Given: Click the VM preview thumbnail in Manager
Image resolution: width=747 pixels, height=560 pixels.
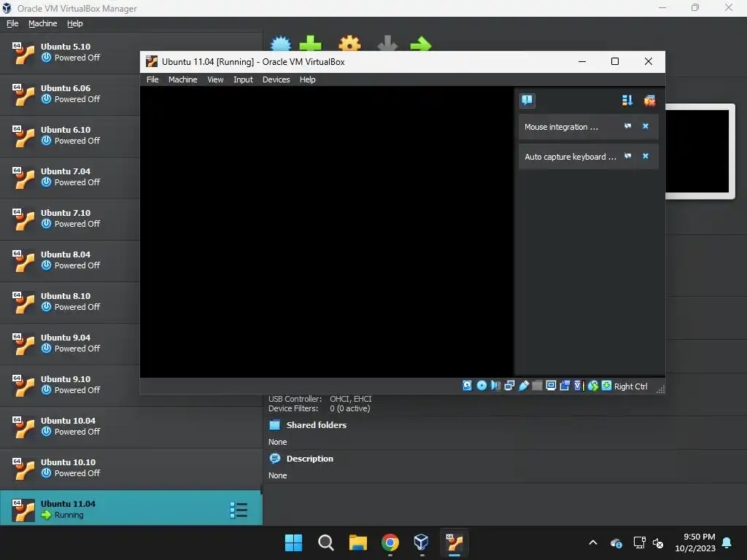Looking at the screenshot, I should 700,152.
